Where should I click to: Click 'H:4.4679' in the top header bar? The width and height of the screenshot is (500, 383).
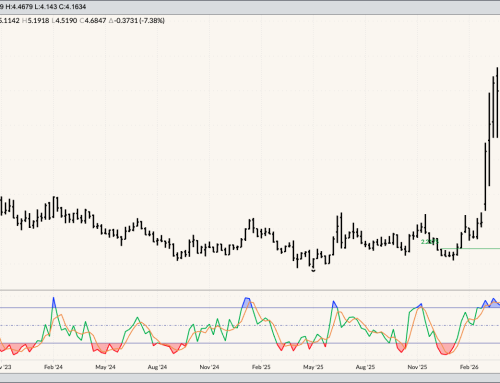click(19, 6)
